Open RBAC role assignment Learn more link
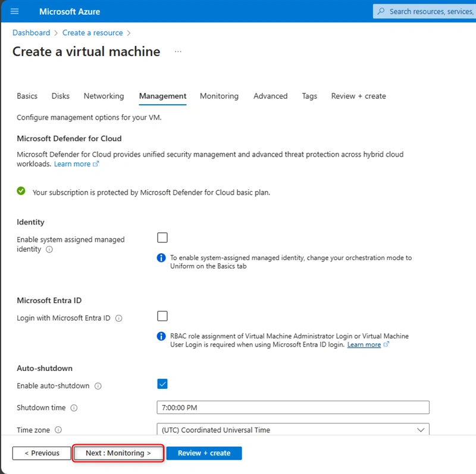476x474 pixels. (x=364, y=345)
